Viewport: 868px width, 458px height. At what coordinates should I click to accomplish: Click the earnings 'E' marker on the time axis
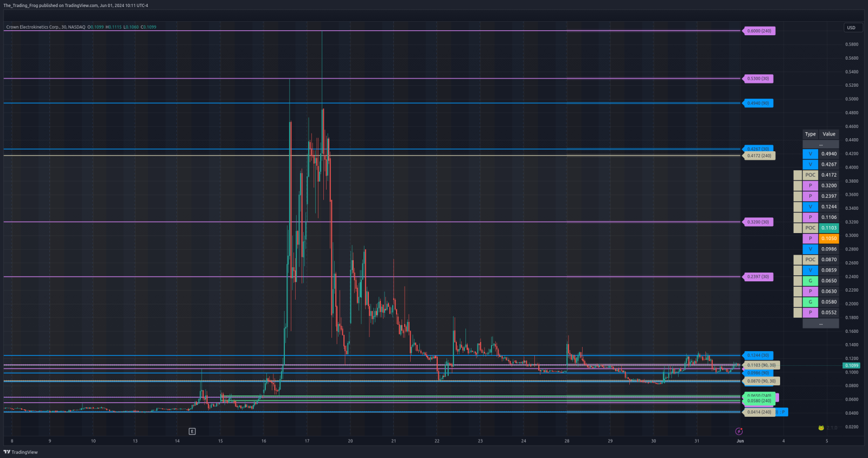point(192,431)
